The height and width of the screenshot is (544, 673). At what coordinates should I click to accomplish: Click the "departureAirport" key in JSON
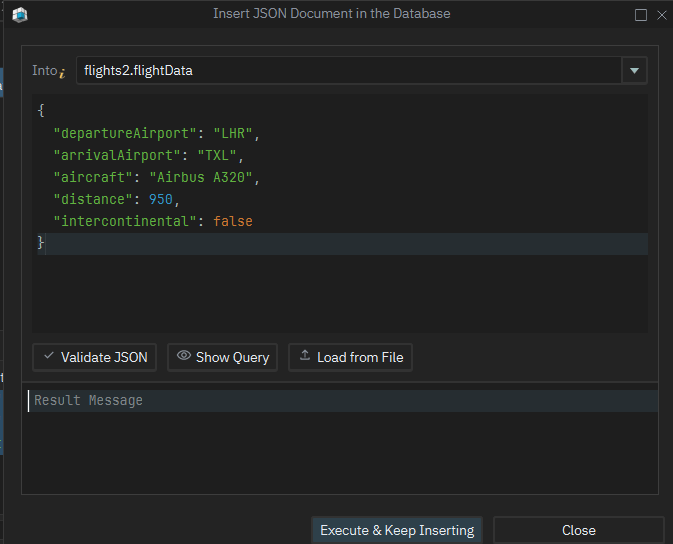pyautogui.click(x=125, y=133)
